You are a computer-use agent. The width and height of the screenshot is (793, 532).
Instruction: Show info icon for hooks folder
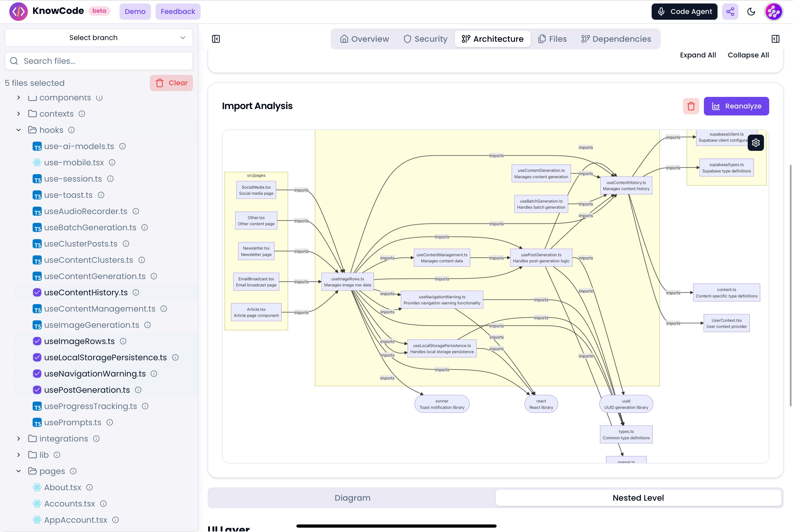(x=71, y=130)
